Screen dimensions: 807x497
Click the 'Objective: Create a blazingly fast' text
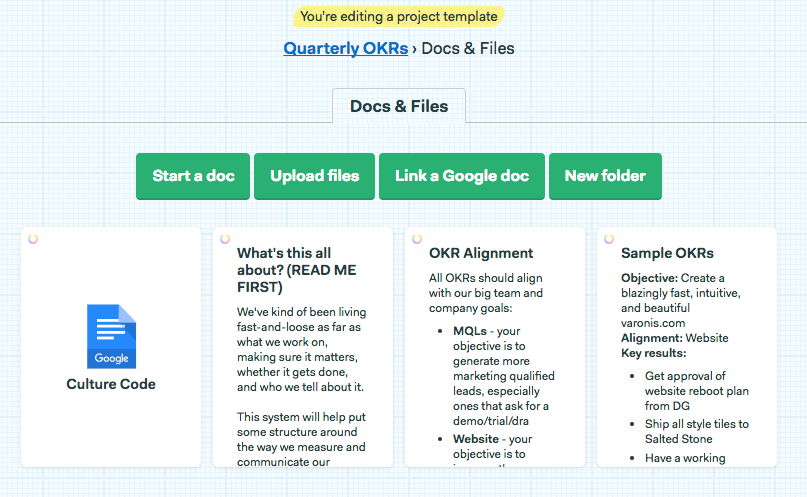coord(680,300)
